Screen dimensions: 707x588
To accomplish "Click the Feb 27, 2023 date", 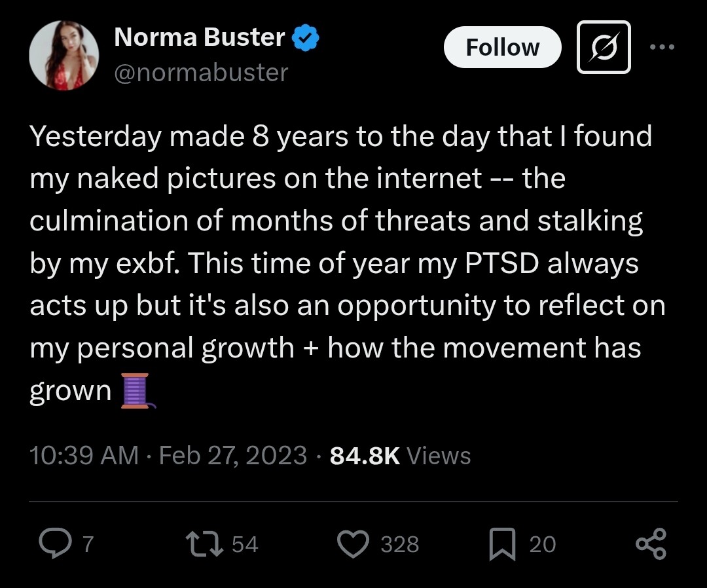I will tap(233, 455).
